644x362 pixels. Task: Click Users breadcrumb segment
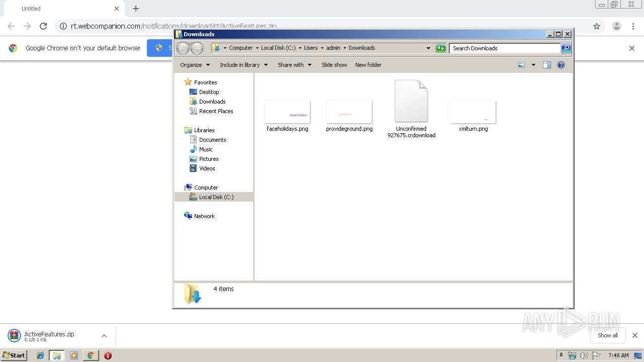point(310,48)
